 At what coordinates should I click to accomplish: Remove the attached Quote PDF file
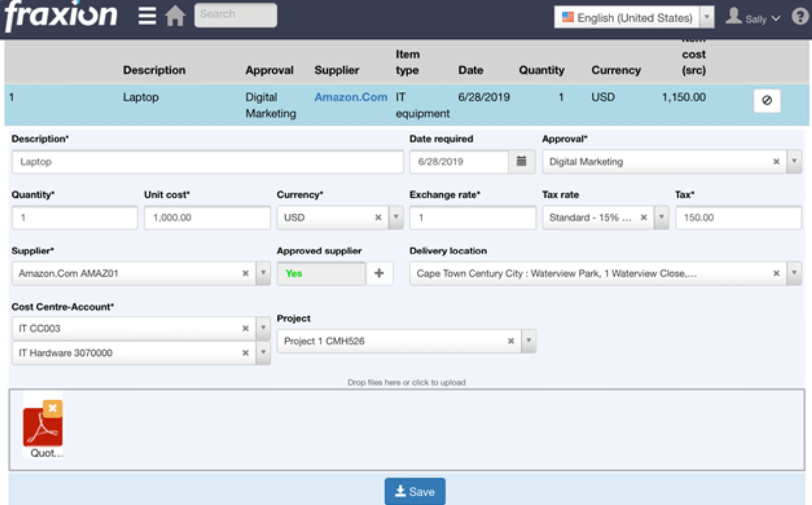click(x=52, y=408)
